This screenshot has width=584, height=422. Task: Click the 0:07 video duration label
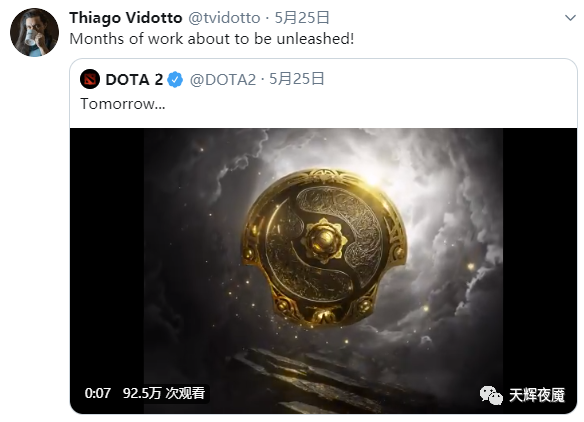point(98,393)
